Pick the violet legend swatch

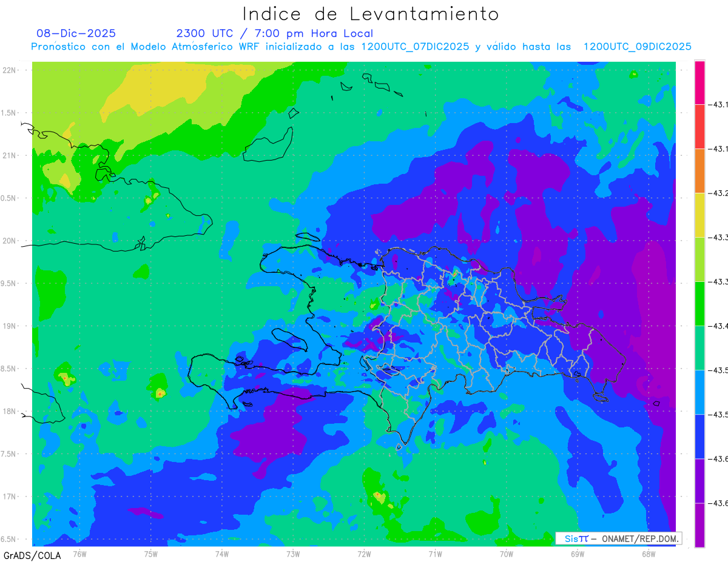(x=699, y=481)
